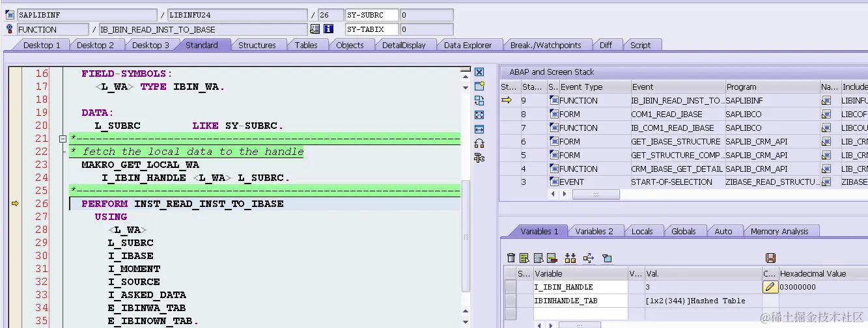Click the third list icon in variables toolbar
This screenshot has width=868, height=328.
(538, 258)
